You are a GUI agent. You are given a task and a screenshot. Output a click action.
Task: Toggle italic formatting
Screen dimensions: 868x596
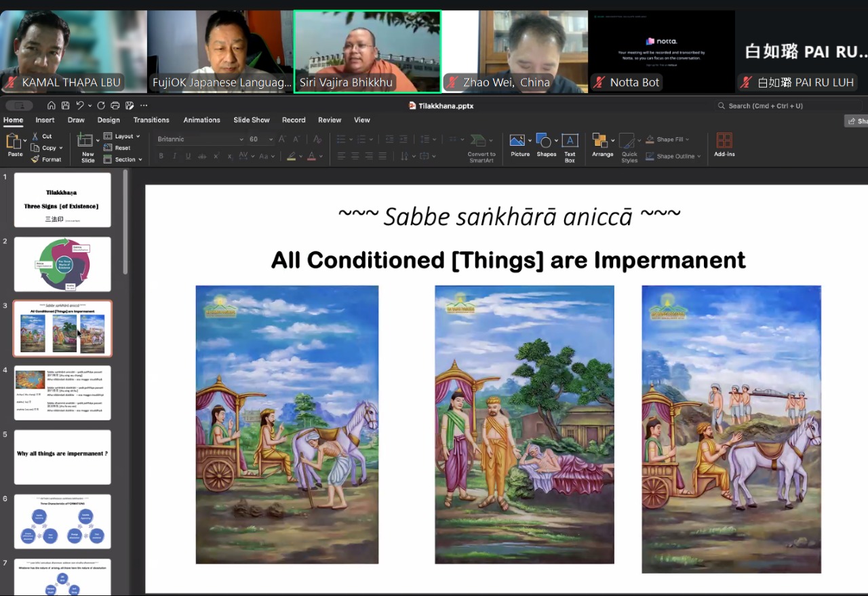174,156
